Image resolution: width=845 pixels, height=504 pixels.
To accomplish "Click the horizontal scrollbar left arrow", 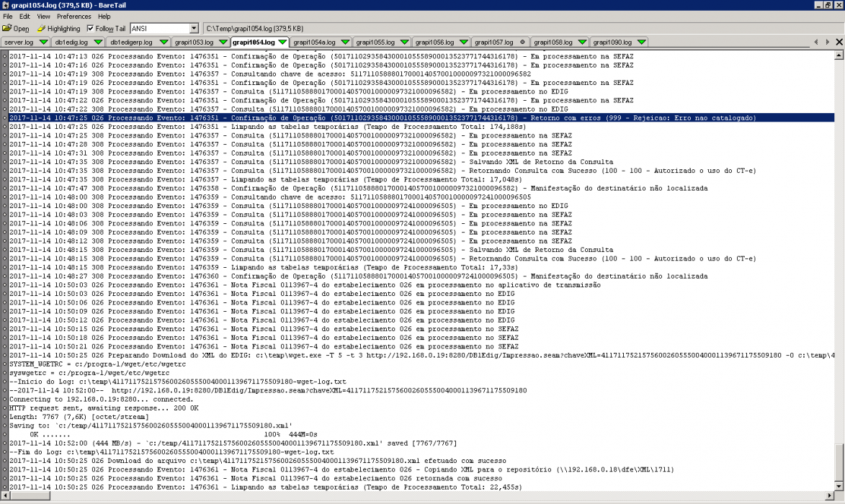I will point(5,495).
